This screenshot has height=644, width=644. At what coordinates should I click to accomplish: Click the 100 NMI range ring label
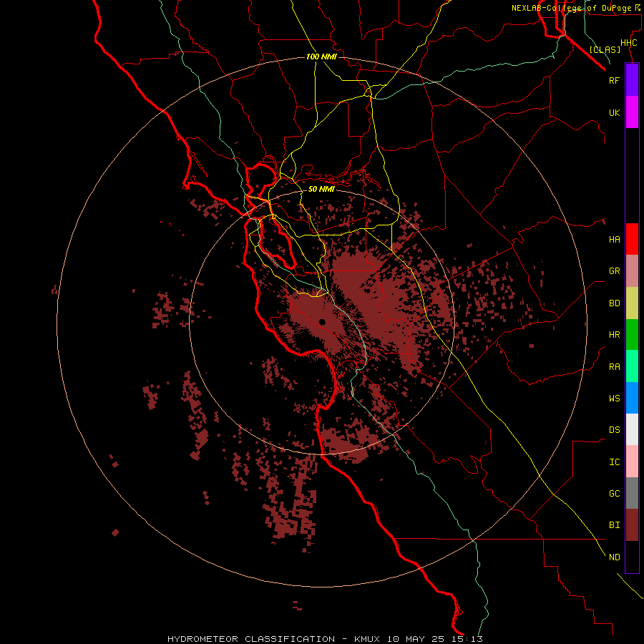pos(321,57)
